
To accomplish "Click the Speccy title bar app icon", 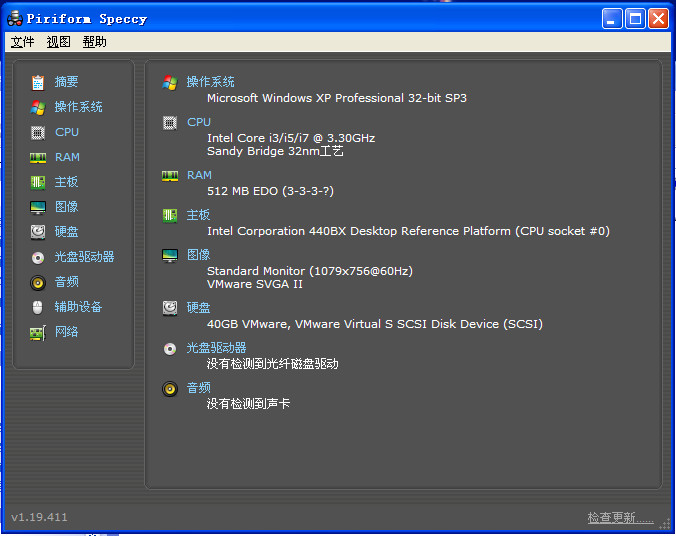I will click(x=15, y=19).
